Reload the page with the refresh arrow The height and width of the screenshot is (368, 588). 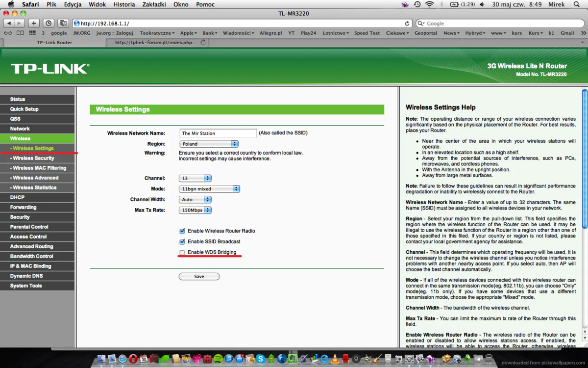click(x=407, y=23)
